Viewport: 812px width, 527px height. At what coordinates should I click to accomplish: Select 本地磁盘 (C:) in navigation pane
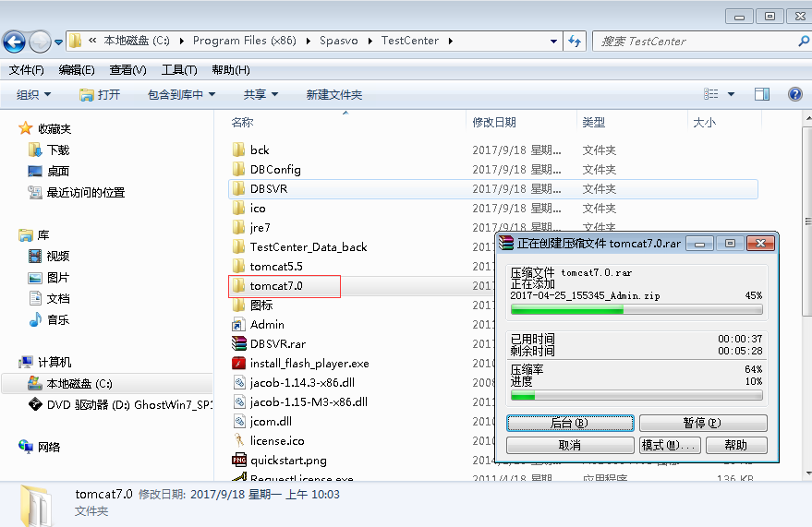pyautogui.click(x=79, y=383)
